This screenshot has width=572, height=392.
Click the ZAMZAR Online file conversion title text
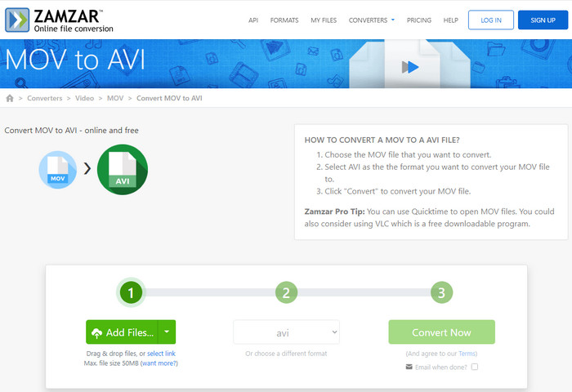click(x=74, y=20)
